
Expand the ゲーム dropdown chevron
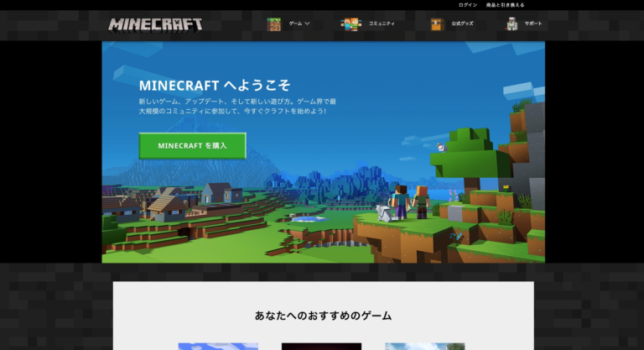307,24
